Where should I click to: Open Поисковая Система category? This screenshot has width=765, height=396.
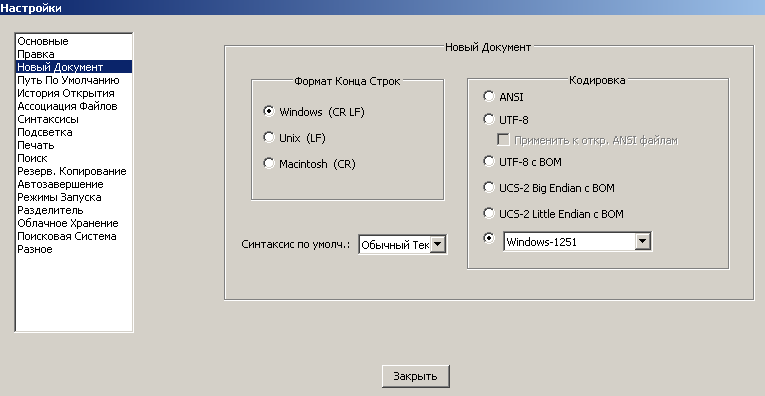pyautogui.click(x=74, y=236)
